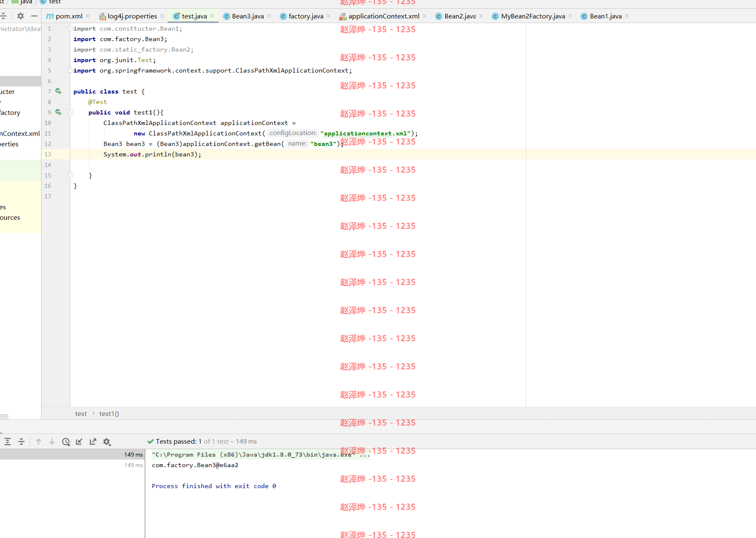Close the Bean1.java tab
This screenshot has width=756, height=538.
point(627,16)
